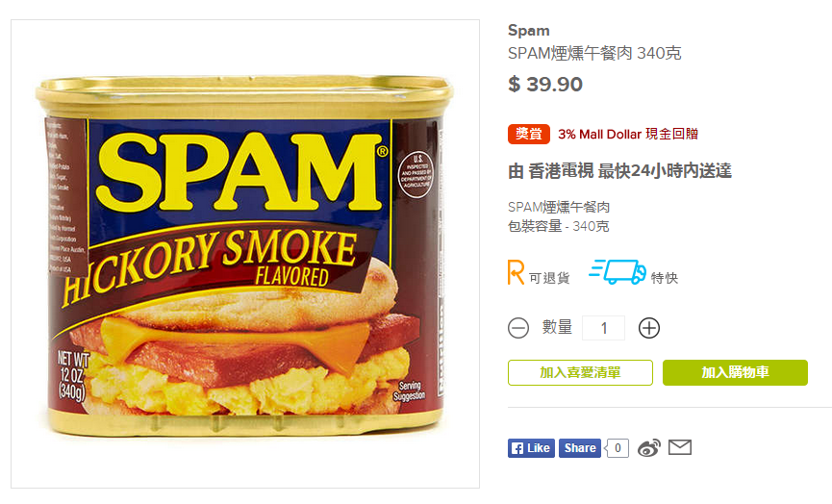Open the 3% Mall Dollar cashback link

[x=628, y=135]
